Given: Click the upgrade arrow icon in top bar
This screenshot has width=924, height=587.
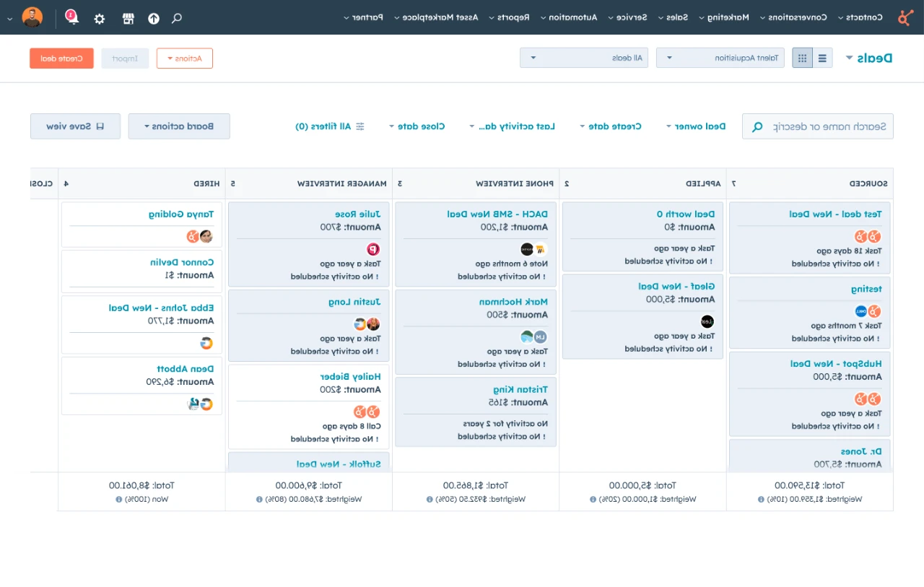Looking at the screenshot, I should click(x=153, y=18).
